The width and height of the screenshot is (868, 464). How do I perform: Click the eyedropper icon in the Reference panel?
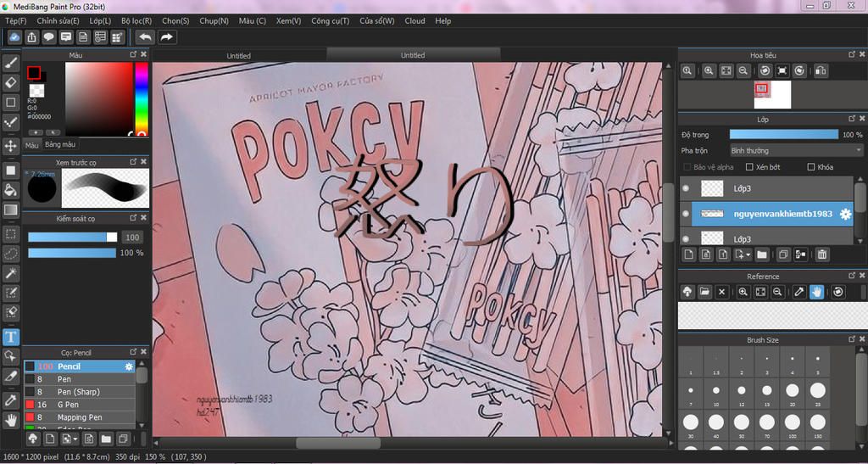point(798,292)
